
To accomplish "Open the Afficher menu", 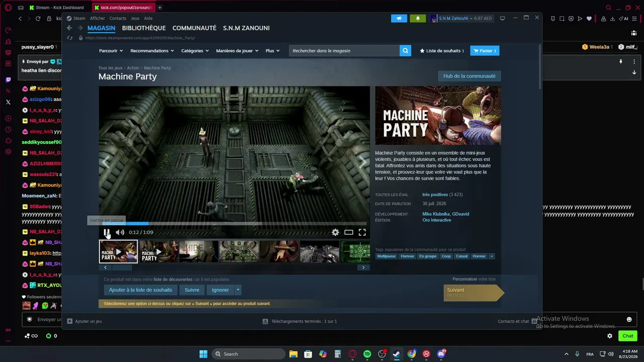I will pyautogui.click(x=98, y=19).
